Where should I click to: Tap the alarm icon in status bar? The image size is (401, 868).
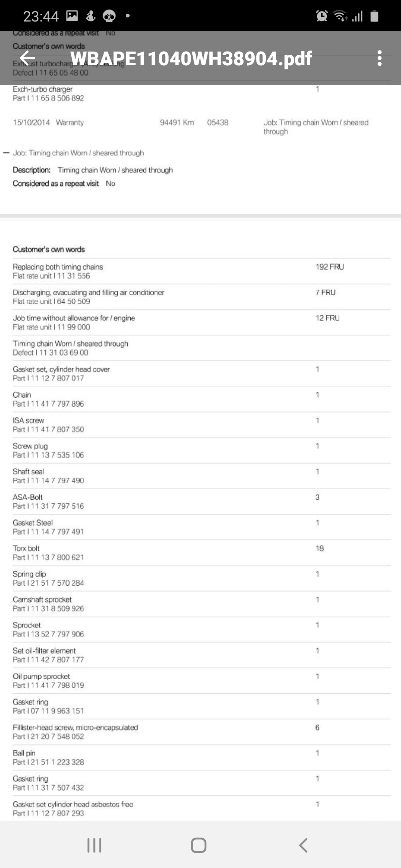[322, 16]
